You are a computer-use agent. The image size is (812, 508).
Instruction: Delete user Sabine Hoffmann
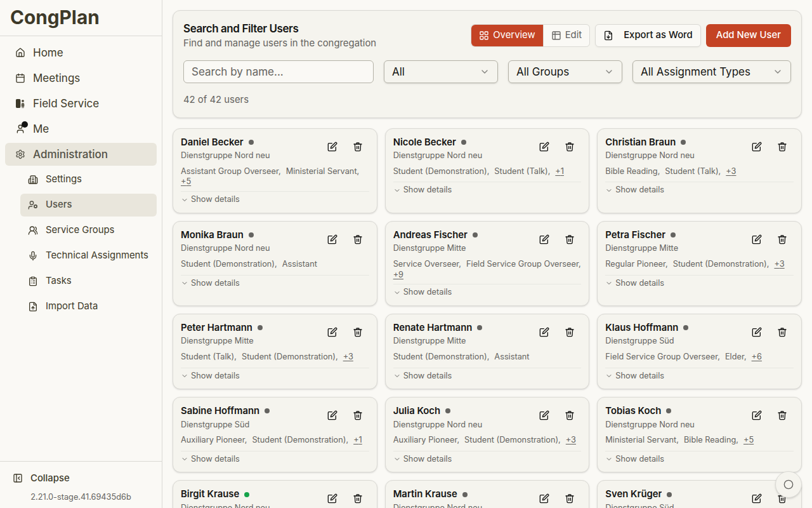pos(358,415)
